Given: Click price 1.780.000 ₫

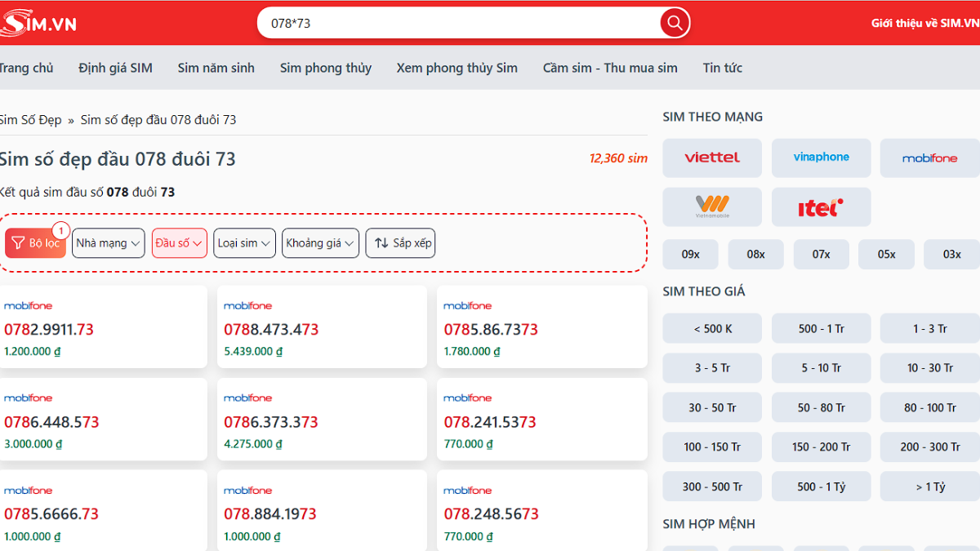Looking at the screenshot, I should pos(472,352).
